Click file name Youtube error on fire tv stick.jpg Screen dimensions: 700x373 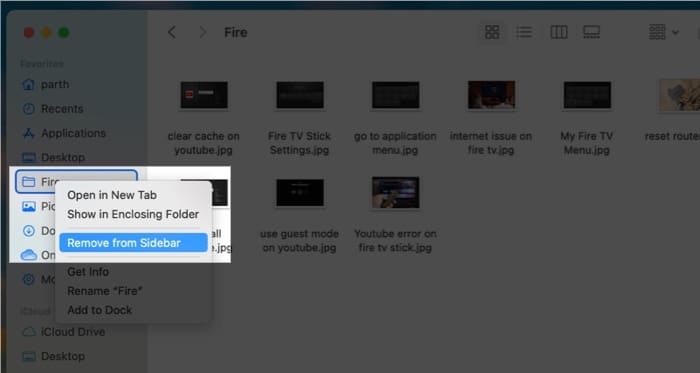coord(396,240)
